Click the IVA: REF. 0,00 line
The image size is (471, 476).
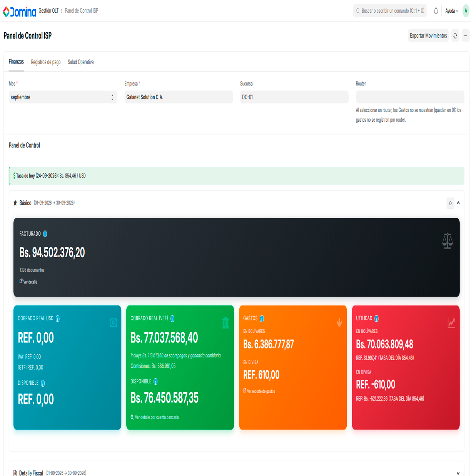[x=29, y=357]
